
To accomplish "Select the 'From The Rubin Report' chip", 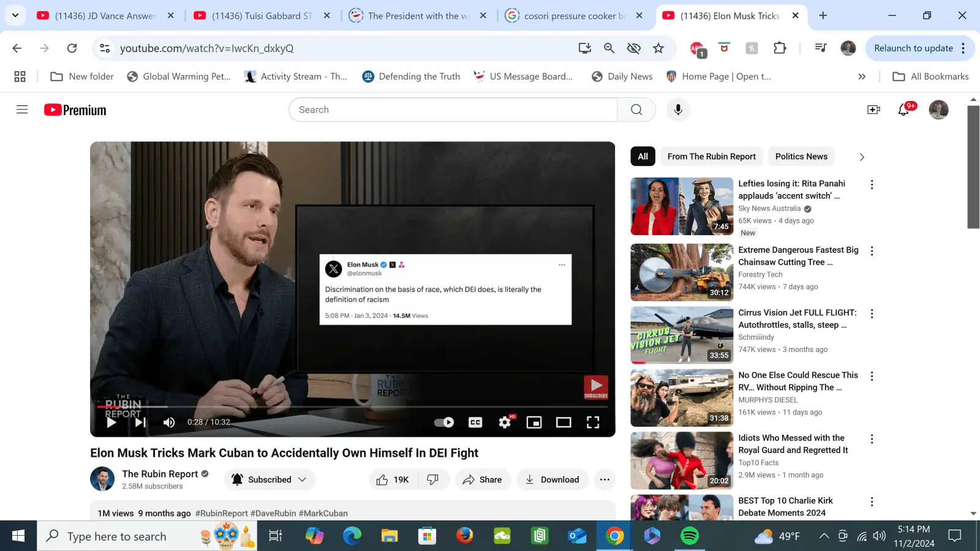I will tap(711, 157).
